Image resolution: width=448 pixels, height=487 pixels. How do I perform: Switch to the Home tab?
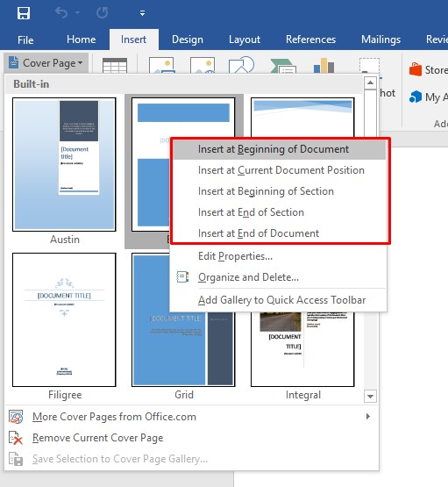pos(82,39)
